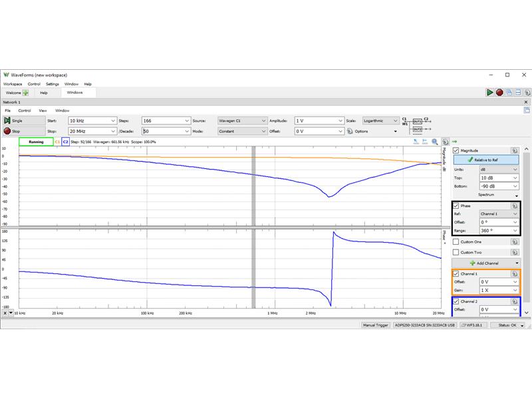Open the View menu in Network 1
This screenshot has height=399, width=532.
[x=43, y=110]
